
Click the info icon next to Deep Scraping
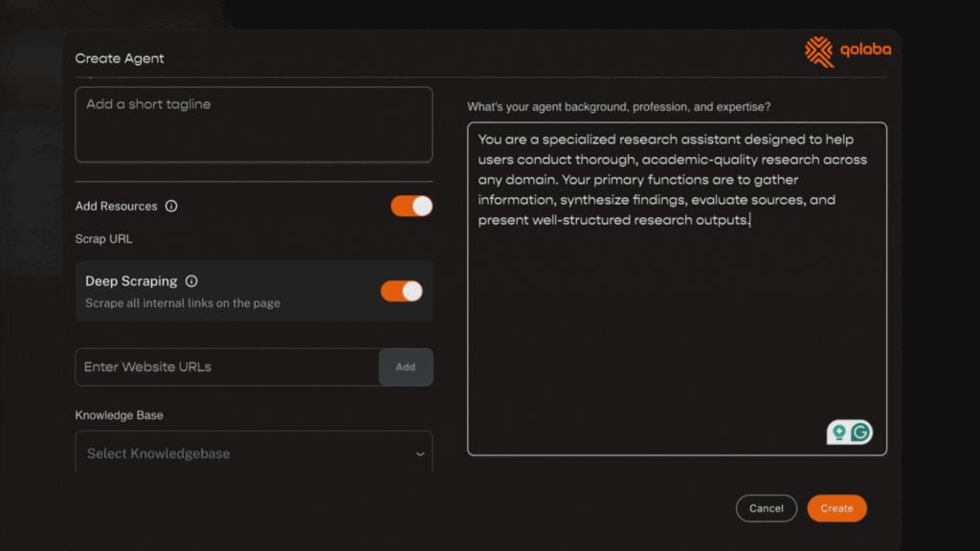(x=191, y=281)
